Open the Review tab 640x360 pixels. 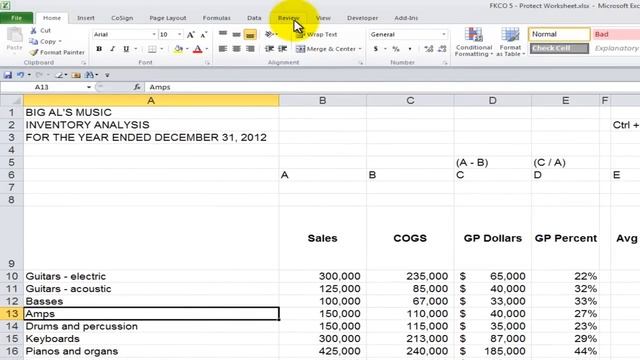point(289,18)
